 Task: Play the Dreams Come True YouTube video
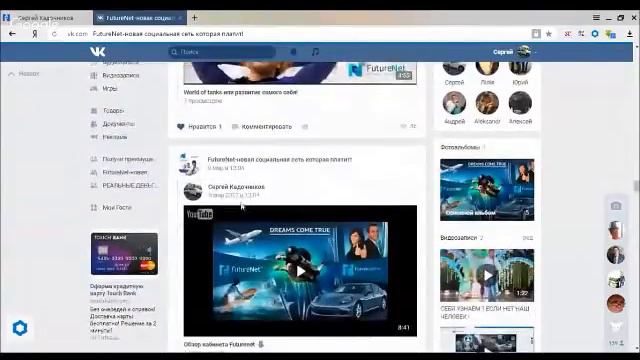[x=301, y=271]
